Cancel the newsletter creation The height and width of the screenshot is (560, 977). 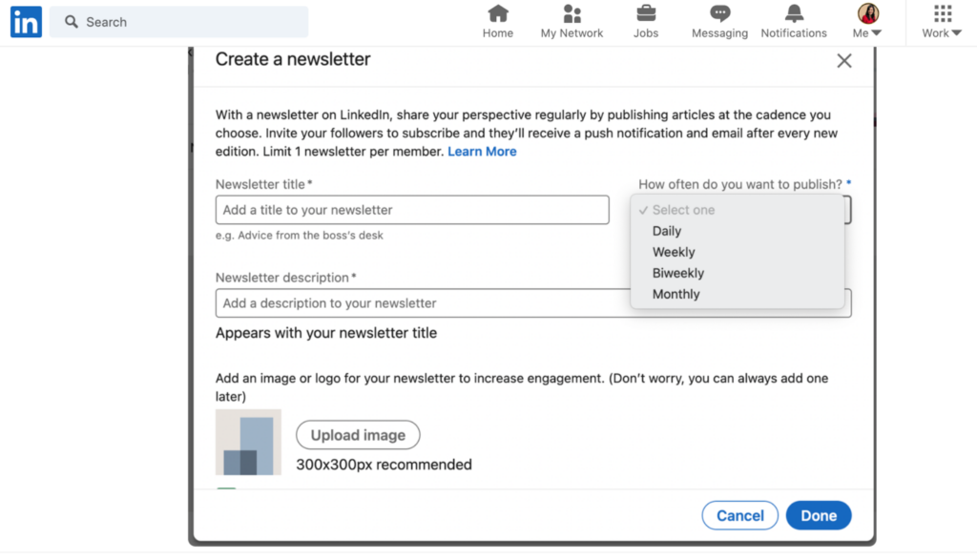[739, 515]
